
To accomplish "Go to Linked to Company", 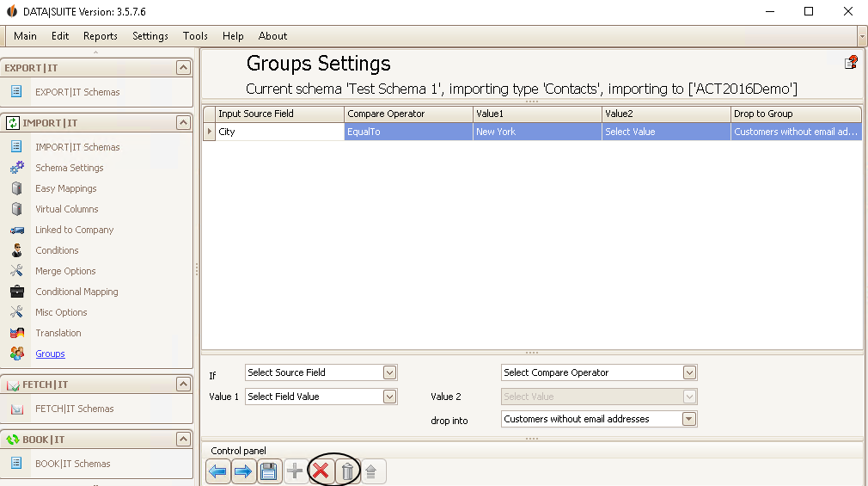I will tap(74, 230).
